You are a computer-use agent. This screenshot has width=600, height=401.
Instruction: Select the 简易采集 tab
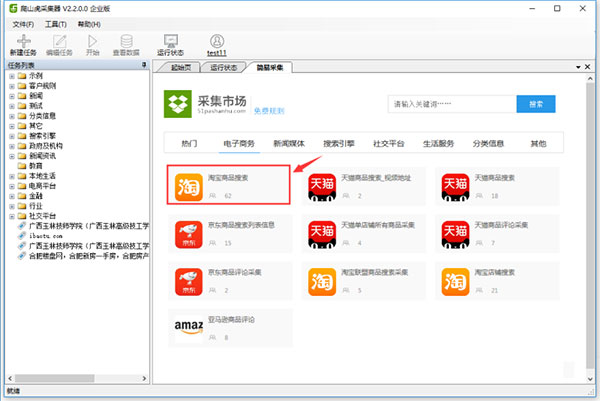270,67
